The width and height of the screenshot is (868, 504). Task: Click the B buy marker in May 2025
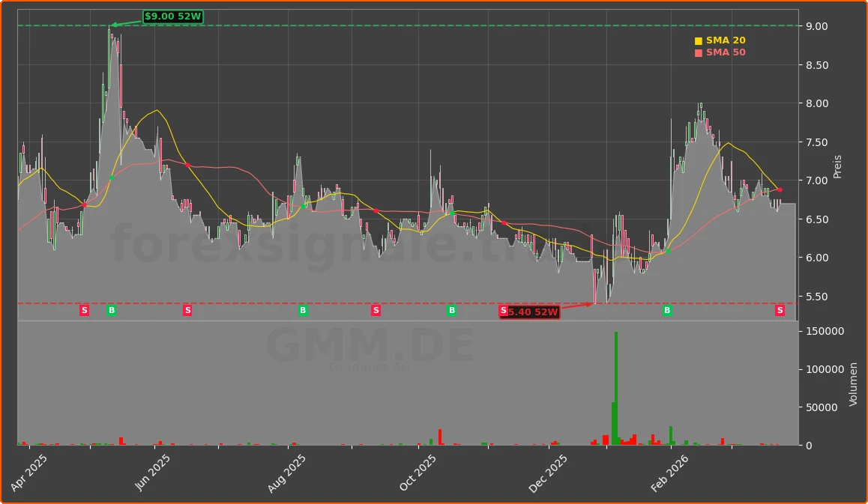[111, 310]
